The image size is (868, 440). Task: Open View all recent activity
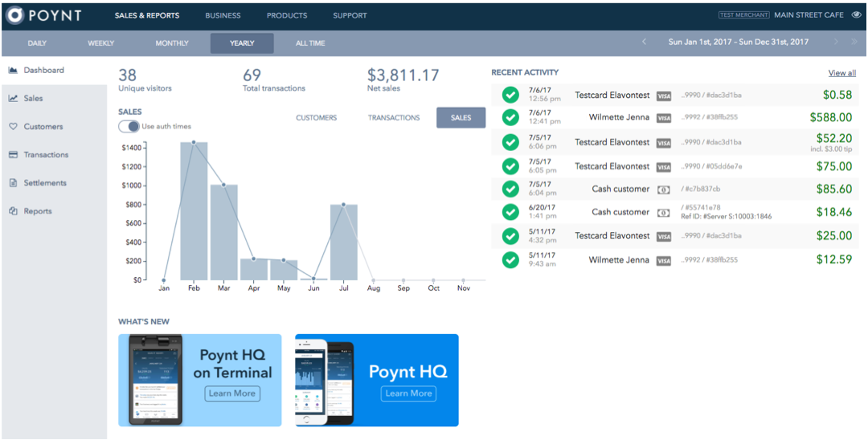842,73
